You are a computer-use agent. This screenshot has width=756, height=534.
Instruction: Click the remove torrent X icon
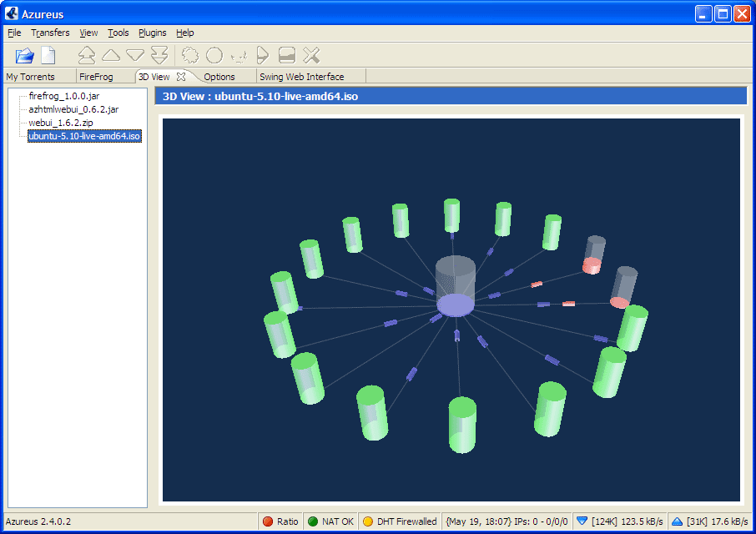pyautogui.click(x=311, y=55)
